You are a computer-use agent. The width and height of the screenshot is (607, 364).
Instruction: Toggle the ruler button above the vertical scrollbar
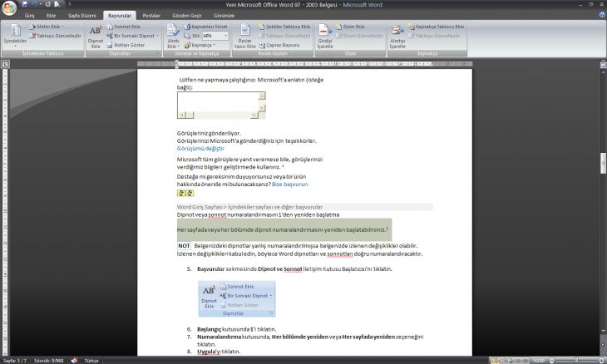(603, 65)
